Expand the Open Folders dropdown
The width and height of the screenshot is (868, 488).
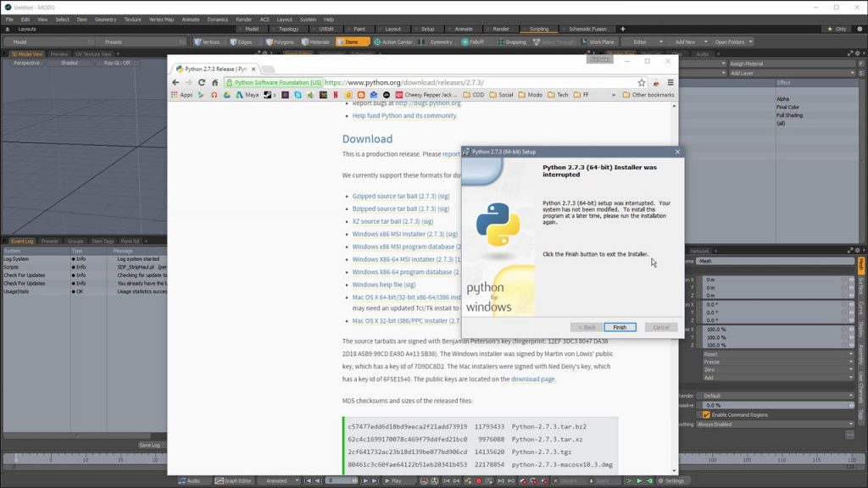733,42
